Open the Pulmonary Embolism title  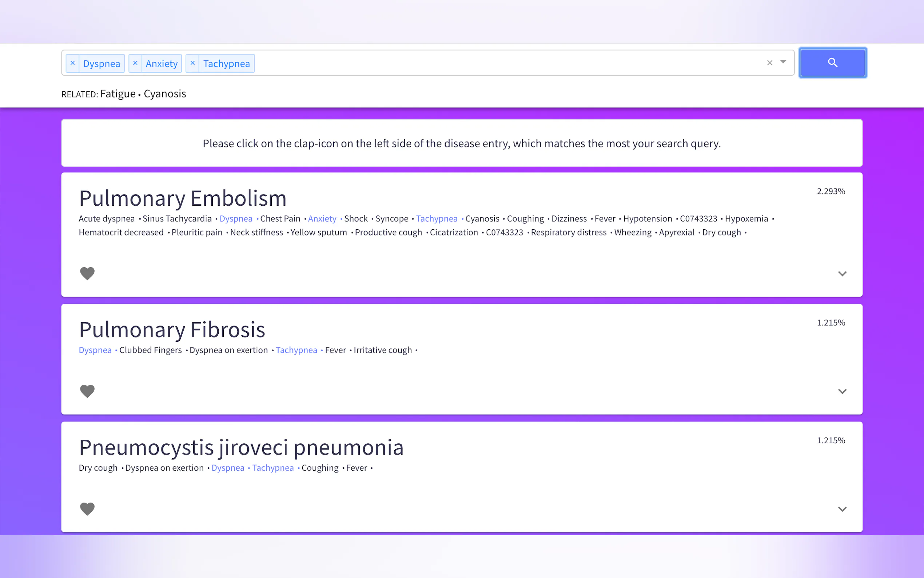183,198
